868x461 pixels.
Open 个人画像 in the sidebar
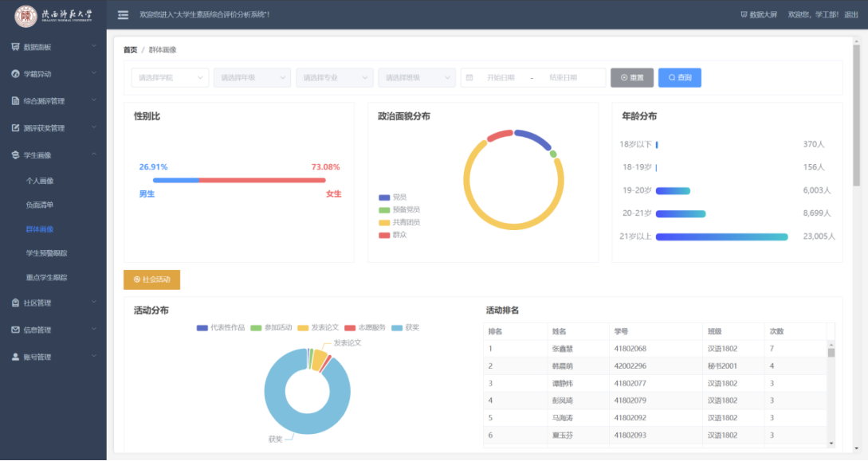[40, 181]
